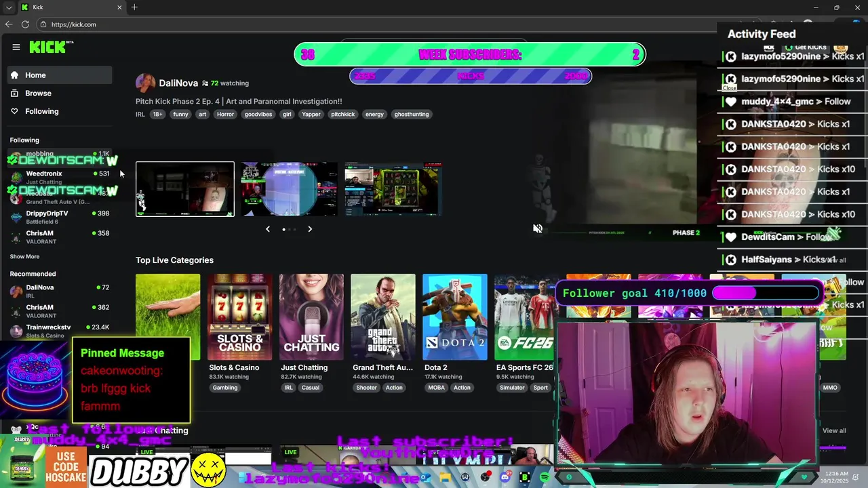868x488 pixels.
Task: Show the previous carousel stream with left chevron
Action: click(268, 229)
